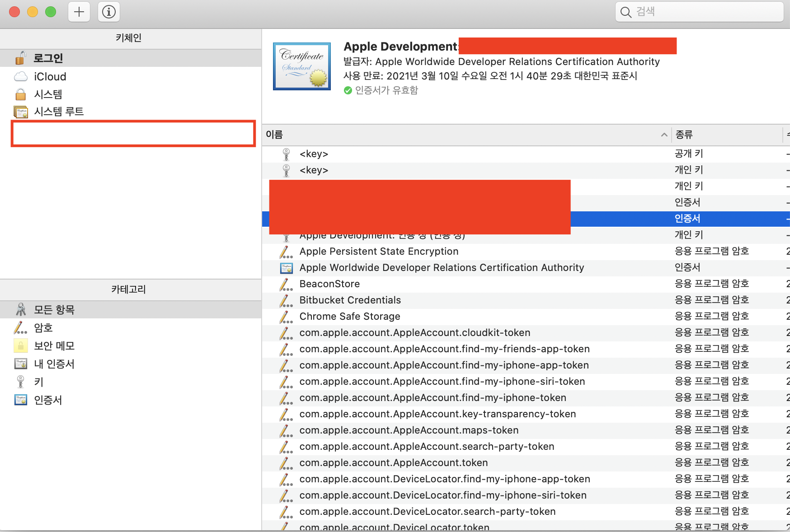Select AppleAccount.find-my-friends-app-token row
Screen dimensions: 790x532
(x=526, y=349)
